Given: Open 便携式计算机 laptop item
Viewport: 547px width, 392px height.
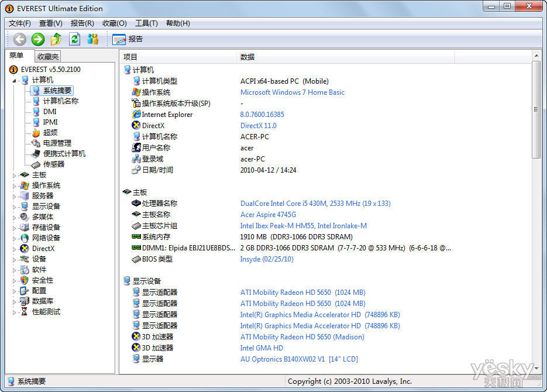Looking at the screenshot, I should point(64,153).
